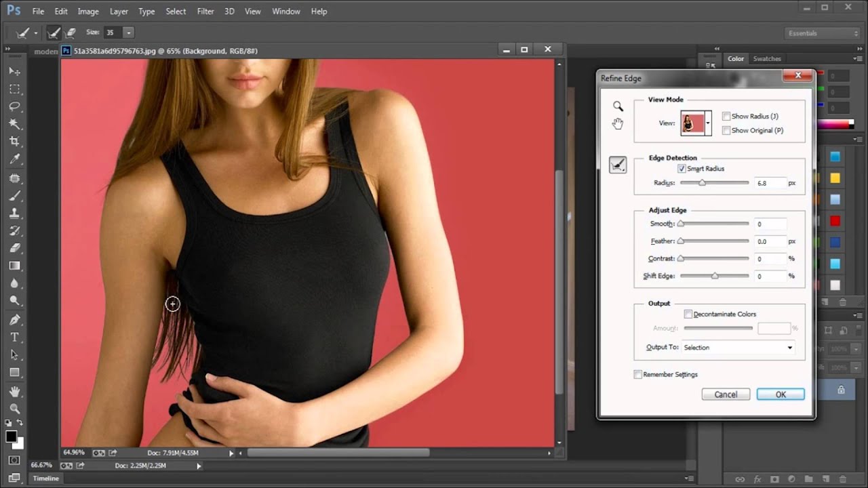The width and height of the screenshot is (868, 488).
Task: Select the Gradient tool
Action: pos(14,266)
